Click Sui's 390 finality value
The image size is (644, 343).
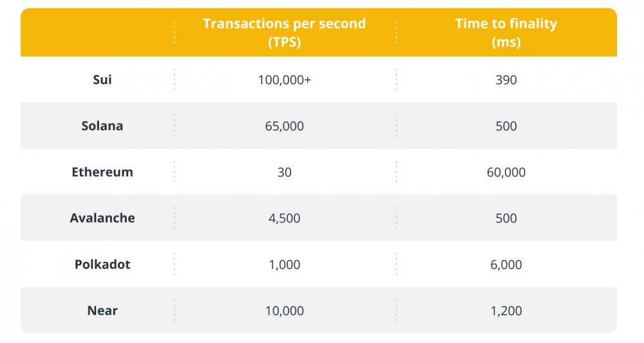[x=506, y=80]
